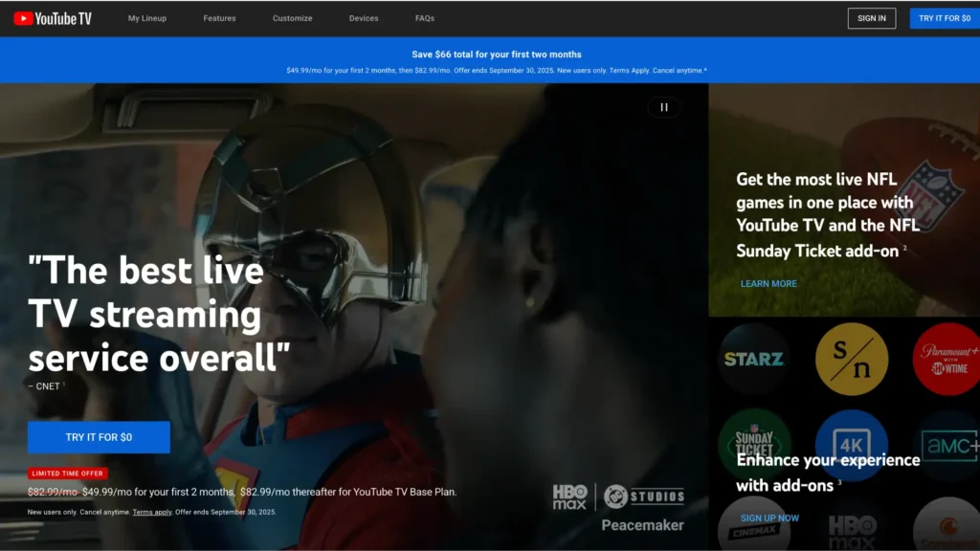980x551 pixels.
Task: Pause the hero background video
Action: 663,107
